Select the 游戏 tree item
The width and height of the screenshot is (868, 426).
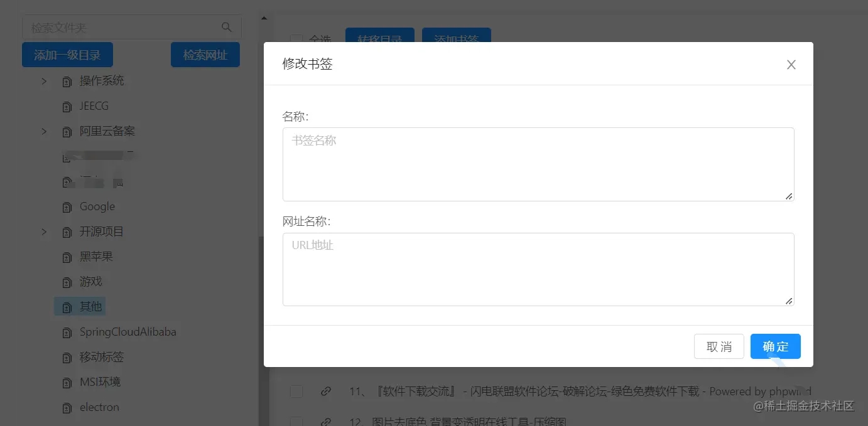point(91,282)
